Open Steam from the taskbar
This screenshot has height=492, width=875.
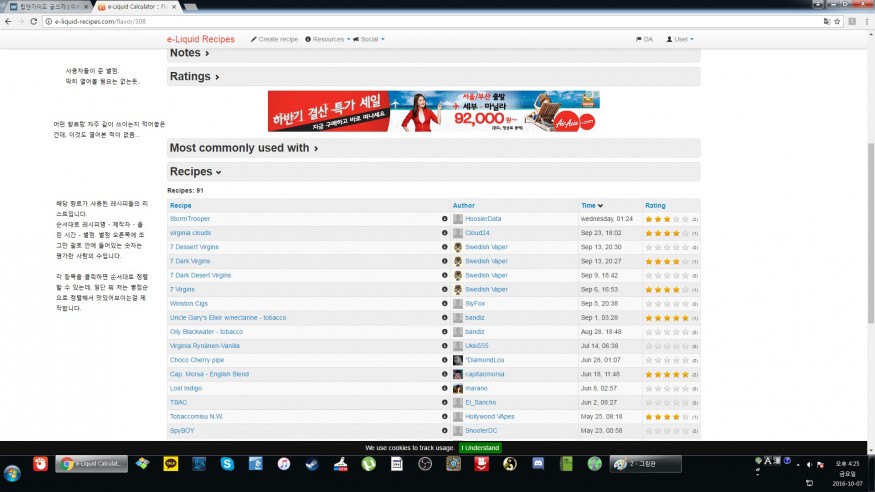(x=312, y=464)
